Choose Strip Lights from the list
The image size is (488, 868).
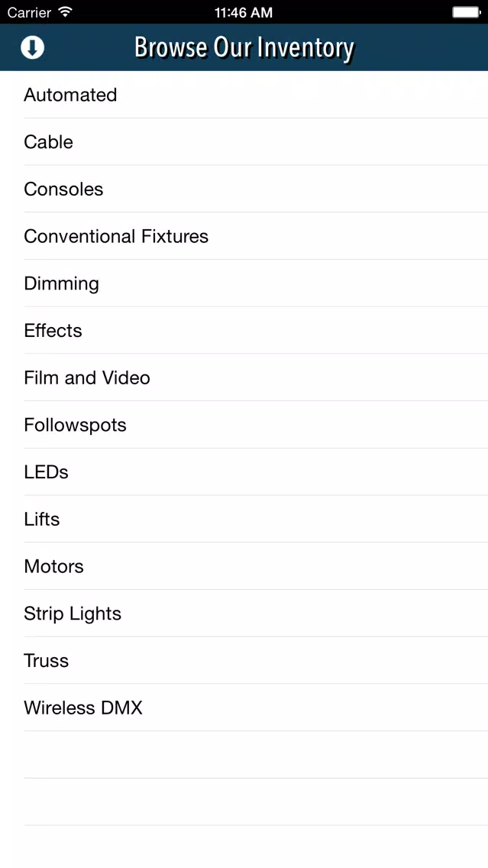(x=244, y=614)
